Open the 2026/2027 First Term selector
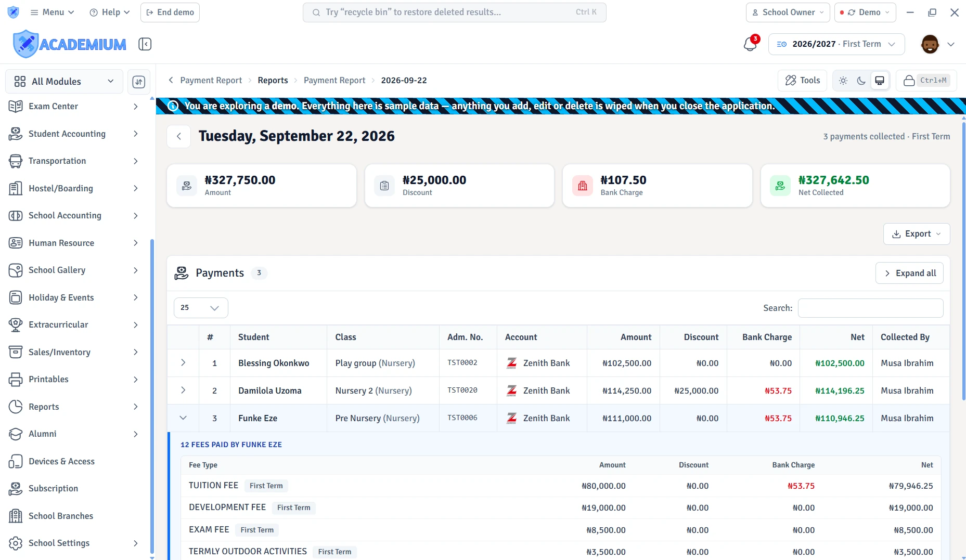 pos(836,44)
